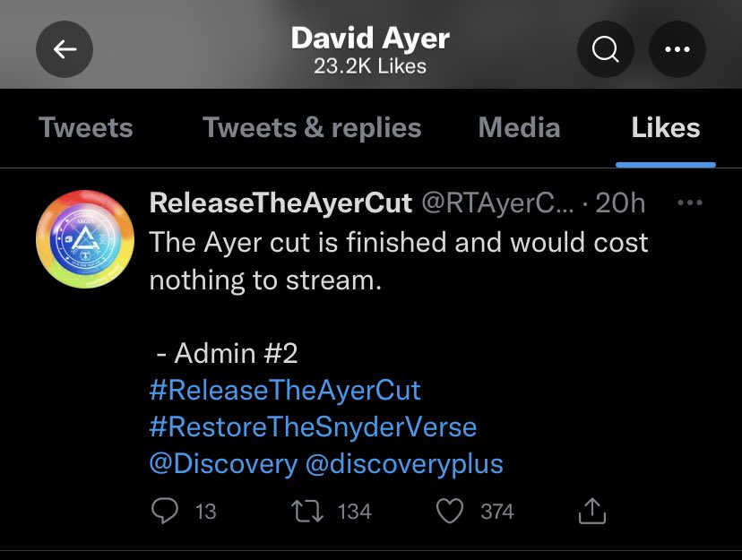Image resolution: width=742 pixels, height=560 pixels.
Task: Open search on David Ayer's profile
Action: (606, 50)
